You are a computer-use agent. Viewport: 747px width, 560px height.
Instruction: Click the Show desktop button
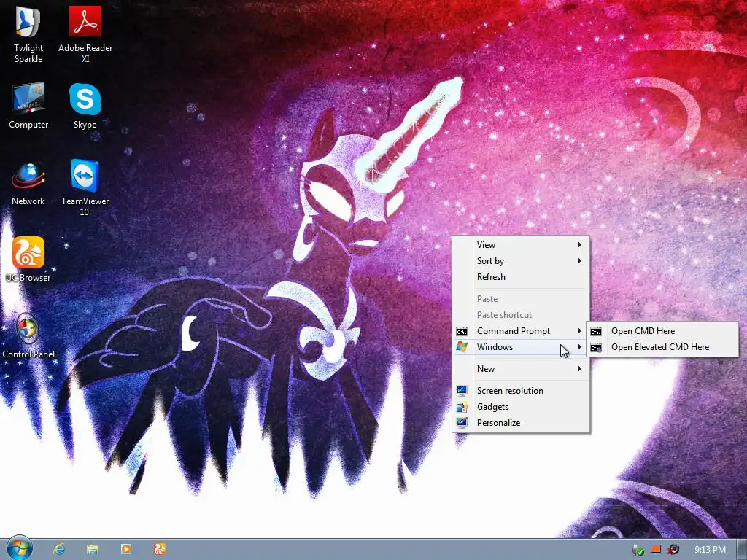(741, 550)
